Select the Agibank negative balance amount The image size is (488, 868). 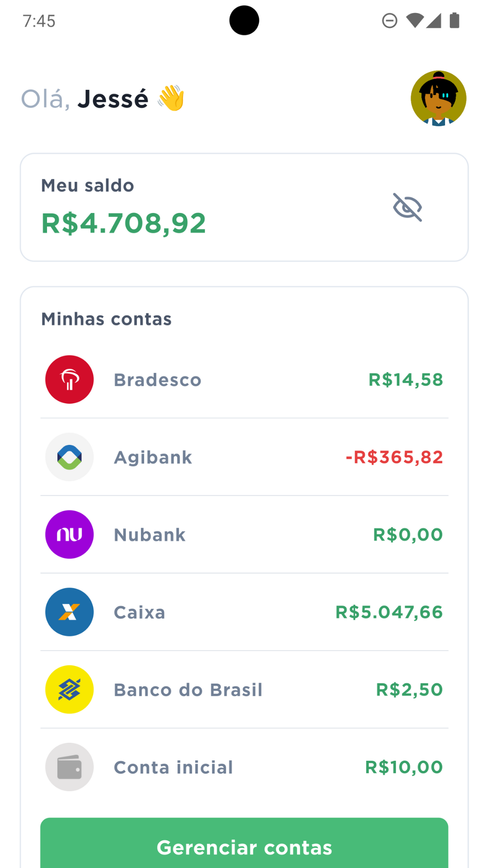[394, 458]
